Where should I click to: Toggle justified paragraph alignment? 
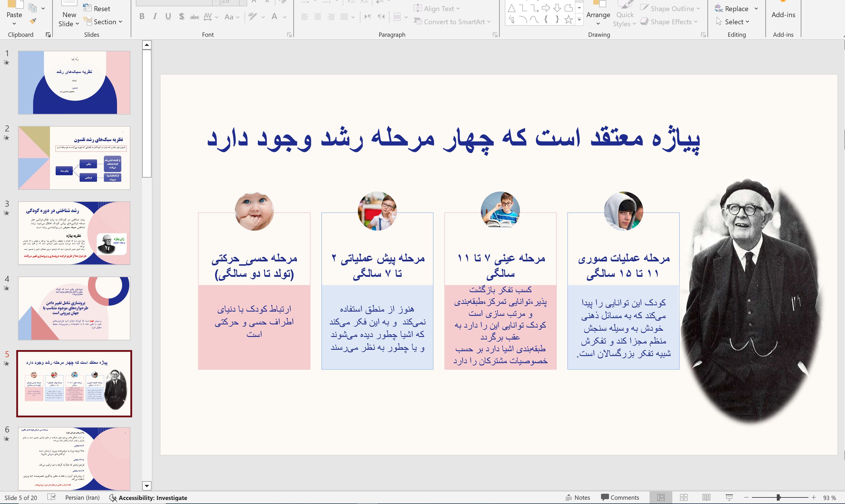click(344, 17)
